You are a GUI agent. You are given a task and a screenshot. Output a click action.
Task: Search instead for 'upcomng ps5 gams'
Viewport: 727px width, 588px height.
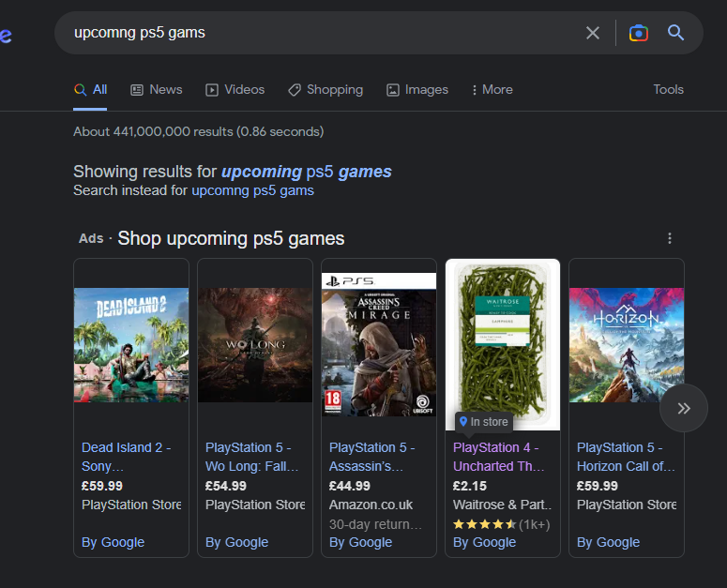(252, 190)
